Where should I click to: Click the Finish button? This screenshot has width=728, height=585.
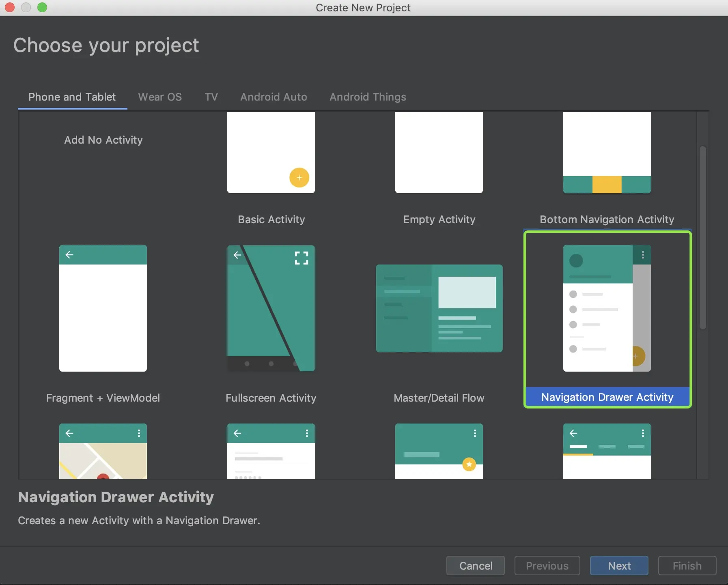pyautogui.click(x=687, y=566)
